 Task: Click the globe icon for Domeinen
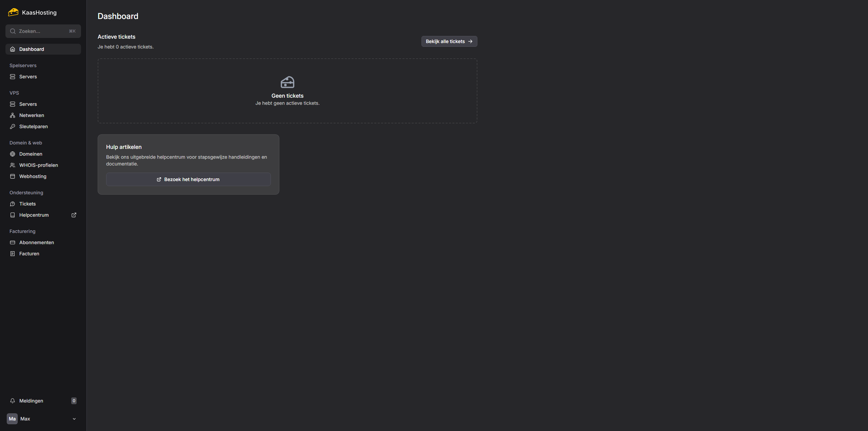coord(13,154)
